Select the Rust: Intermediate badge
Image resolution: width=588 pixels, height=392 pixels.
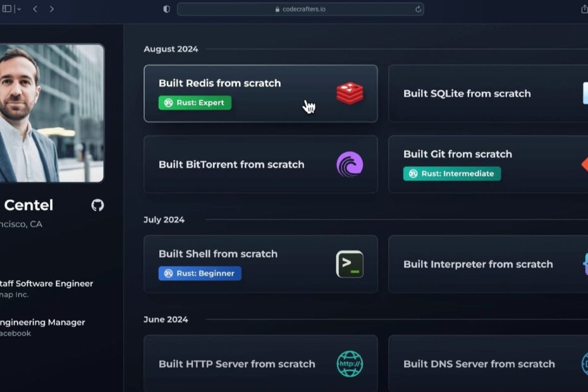[452, 173]
